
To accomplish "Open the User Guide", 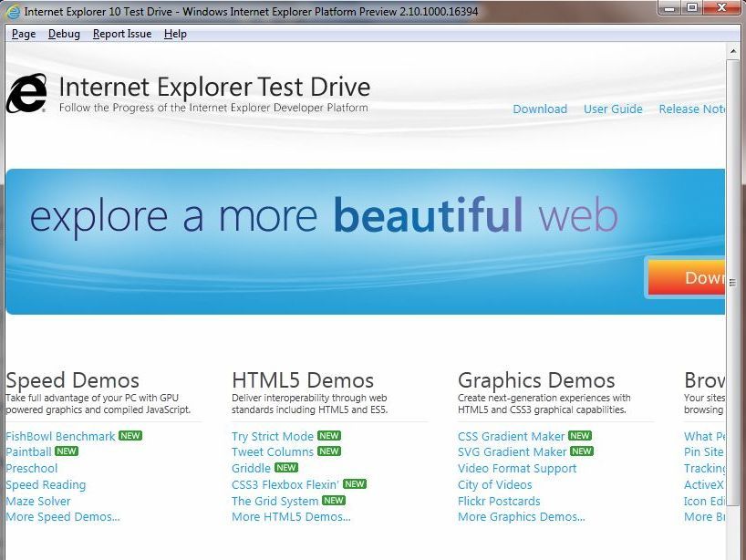I will pos(613,109).
